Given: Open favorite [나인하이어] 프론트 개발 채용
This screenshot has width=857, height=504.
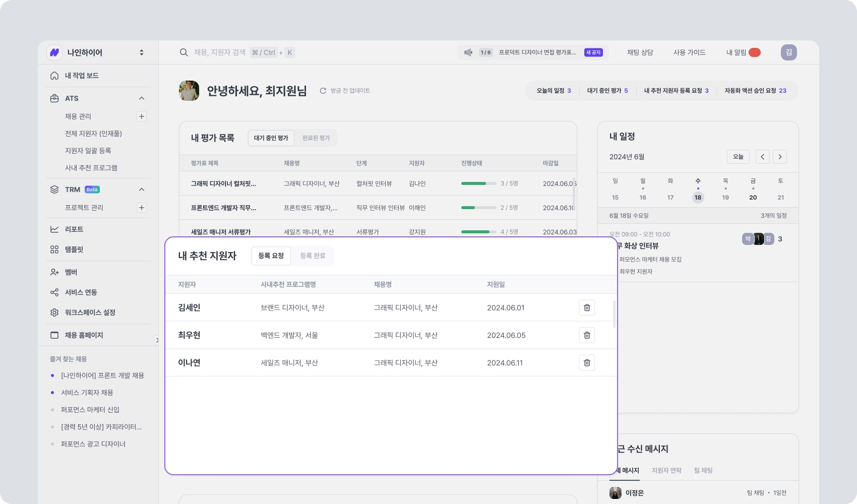Looking at the screenshot, I should click(102, 375).
